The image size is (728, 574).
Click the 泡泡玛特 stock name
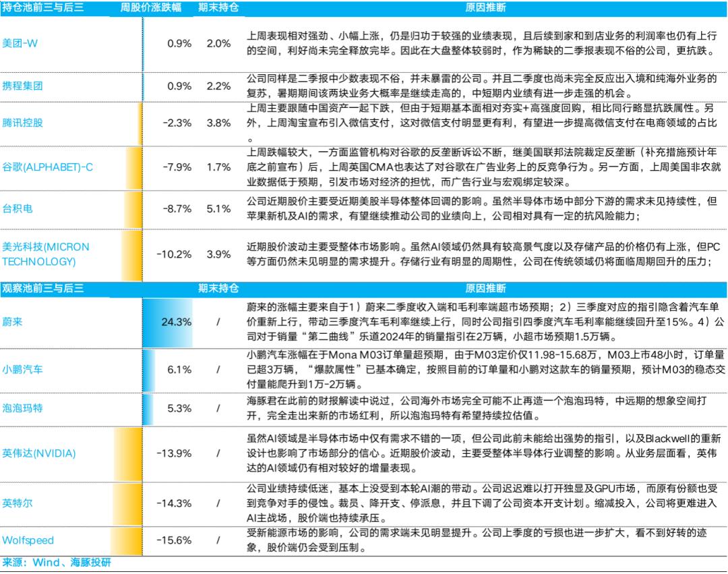tap(22, 408)
